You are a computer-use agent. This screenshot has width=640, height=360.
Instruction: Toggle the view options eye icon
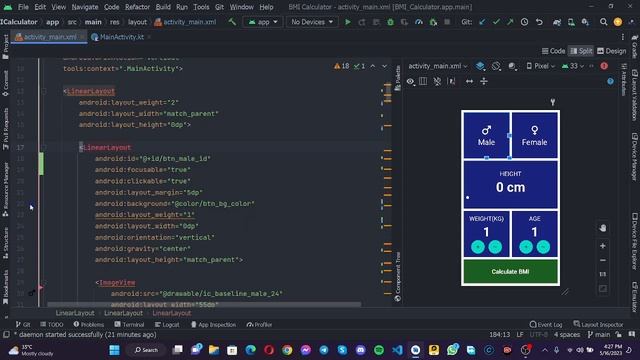point(410,81)
